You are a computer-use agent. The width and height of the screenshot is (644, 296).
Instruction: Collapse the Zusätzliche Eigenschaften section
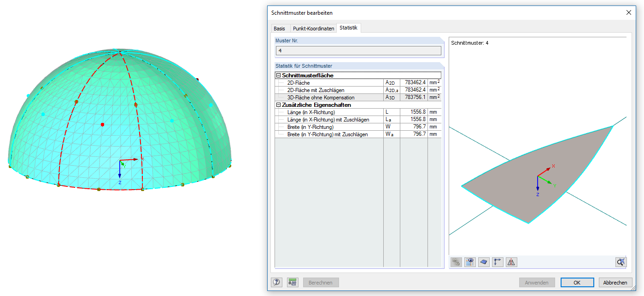click(278, 104)
